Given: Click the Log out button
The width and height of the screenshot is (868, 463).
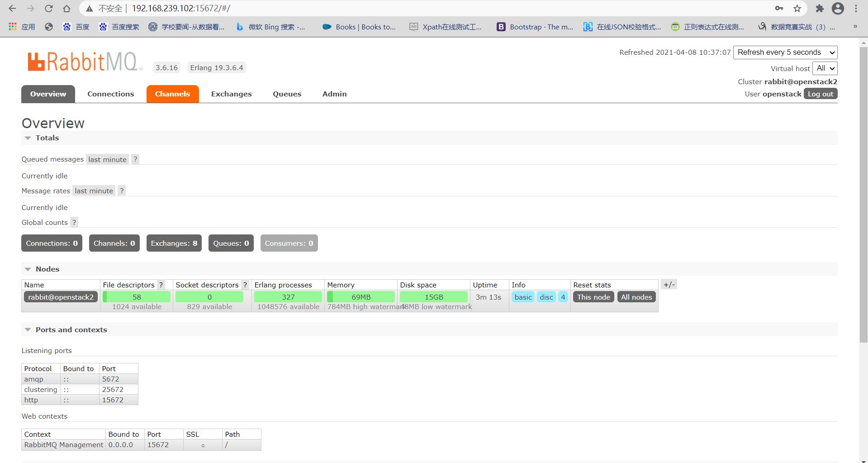Looking at the screenshot, I should pos(821,94).
